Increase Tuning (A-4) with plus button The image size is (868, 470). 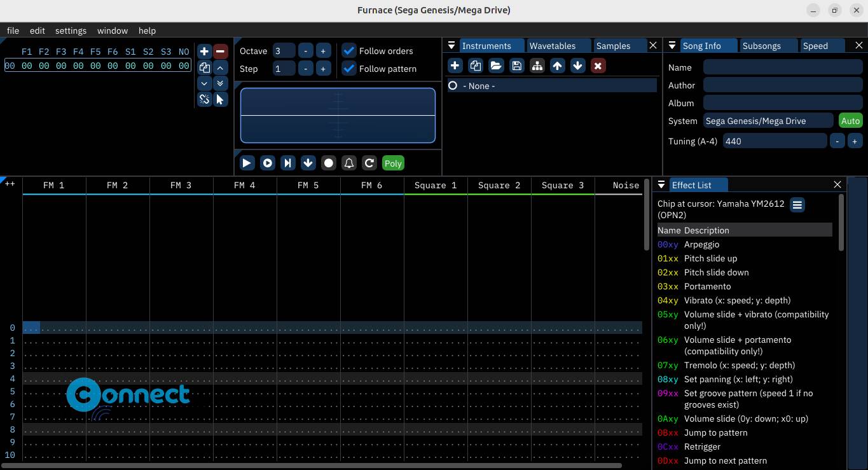tap(855, 141)
